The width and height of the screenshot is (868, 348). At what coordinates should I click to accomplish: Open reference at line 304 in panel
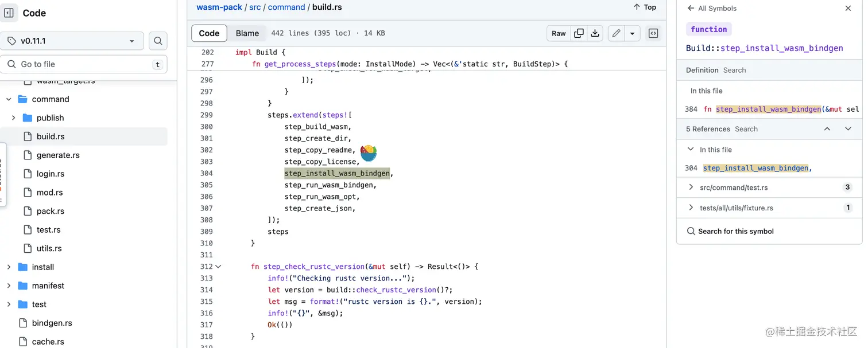(x=769, y=168)
